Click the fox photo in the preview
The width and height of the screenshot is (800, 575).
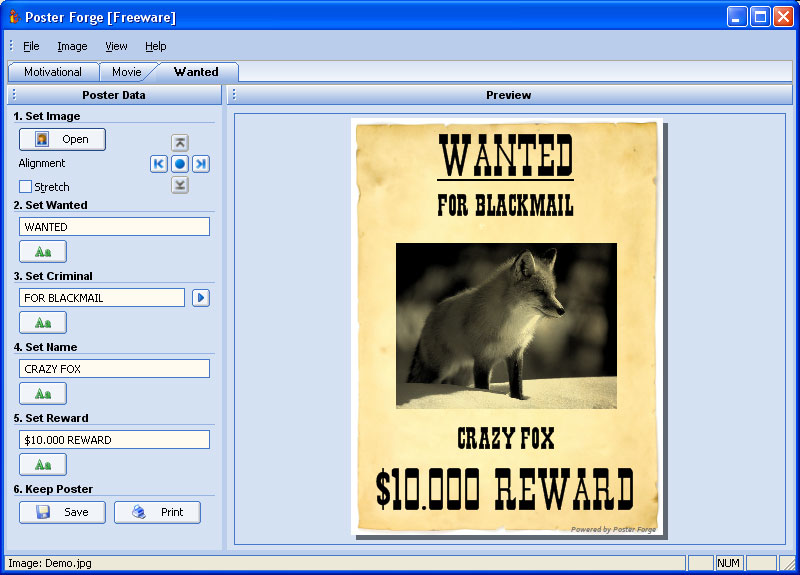pyautogui.click(x=506, y=325)
